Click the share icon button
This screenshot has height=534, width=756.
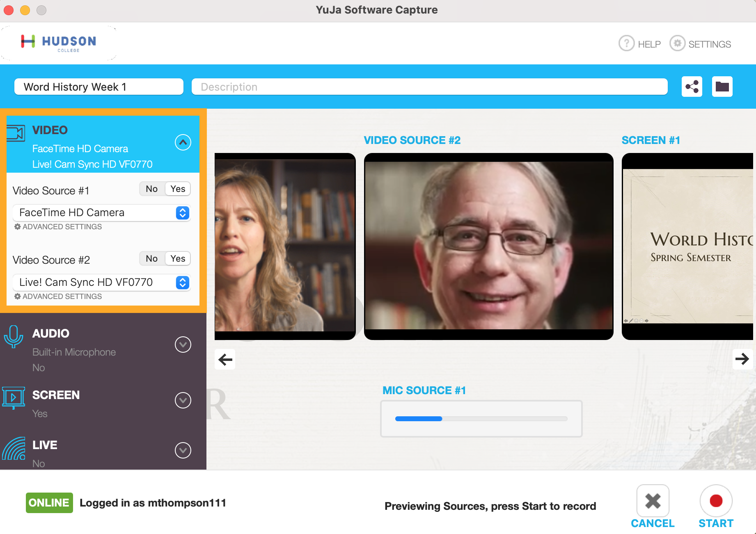coord(692,87)
